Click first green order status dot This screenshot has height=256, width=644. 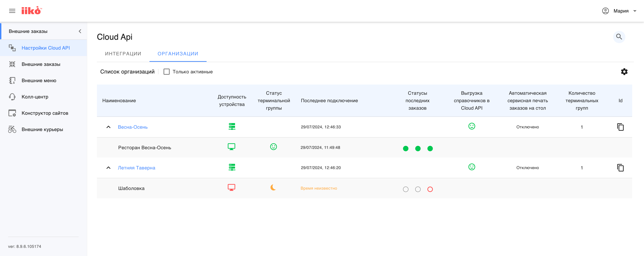point(406,149)
